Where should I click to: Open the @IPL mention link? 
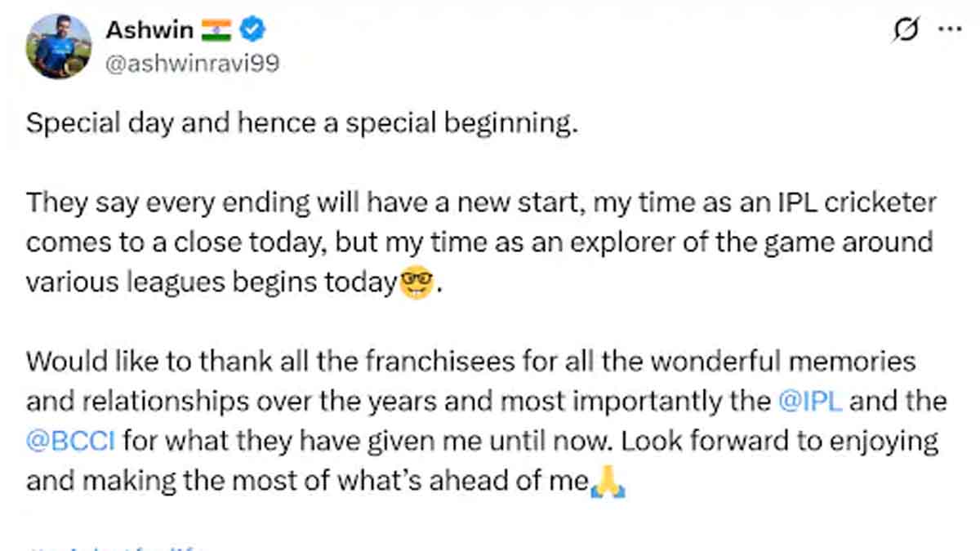tap(811, 402)
